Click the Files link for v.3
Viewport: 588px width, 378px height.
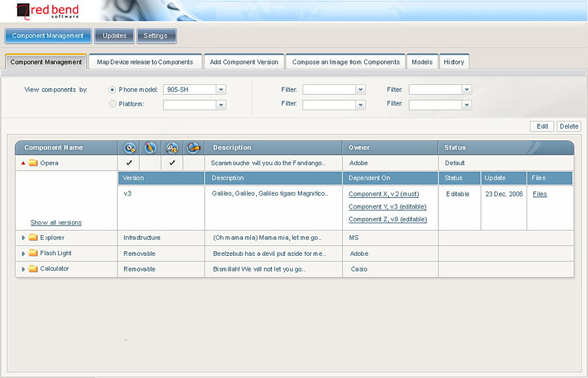coord(540,194)
